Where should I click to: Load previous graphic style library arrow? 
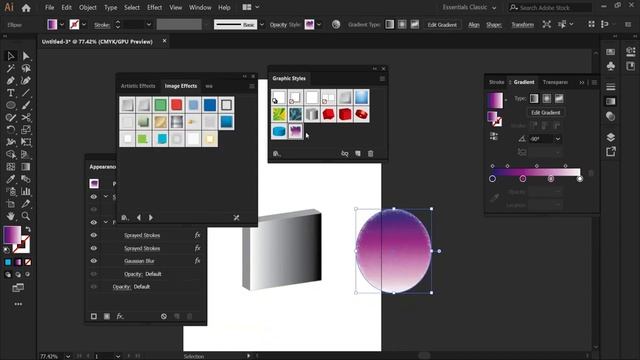pos(139,218)
